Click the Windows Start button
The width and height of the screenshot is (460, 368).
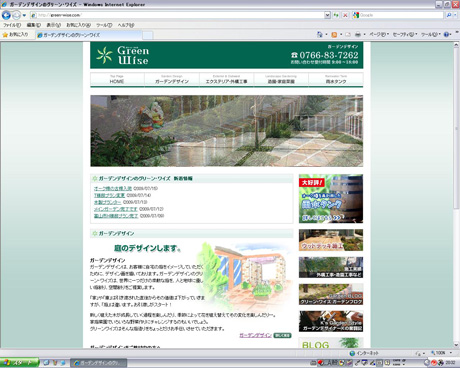[19, 363]
